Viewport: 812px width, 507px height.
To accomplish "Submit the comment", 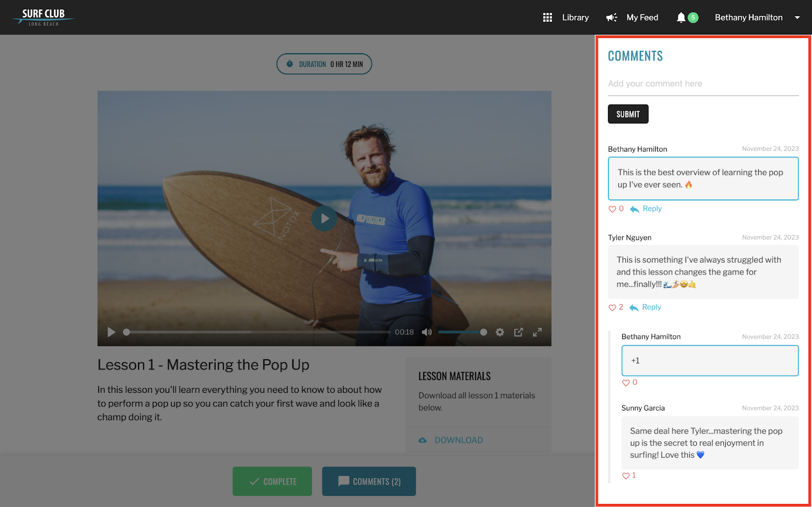I will 628,114.
